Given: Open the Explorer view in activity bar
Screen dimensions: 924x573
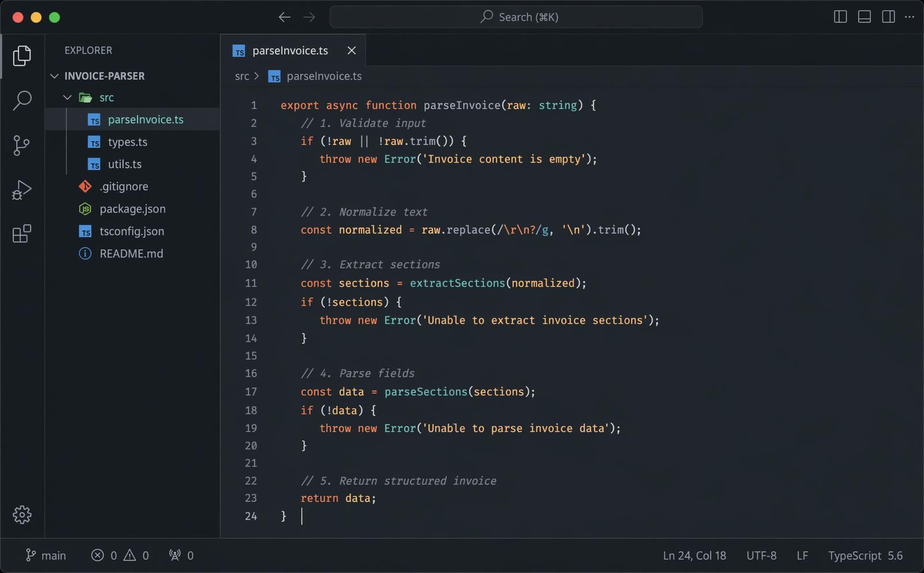Looking at the screenshot, I should click(22, 55).
